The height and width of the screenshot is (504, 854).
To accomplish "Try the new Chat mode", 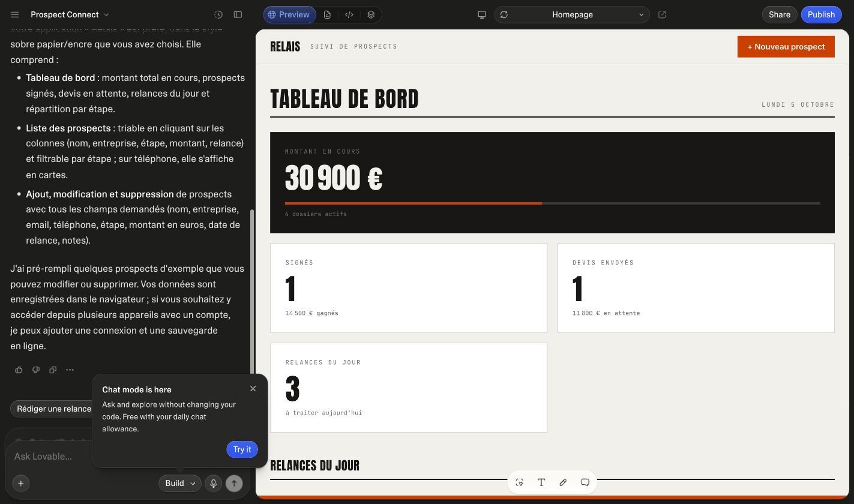I will click(x=242, y=449).
